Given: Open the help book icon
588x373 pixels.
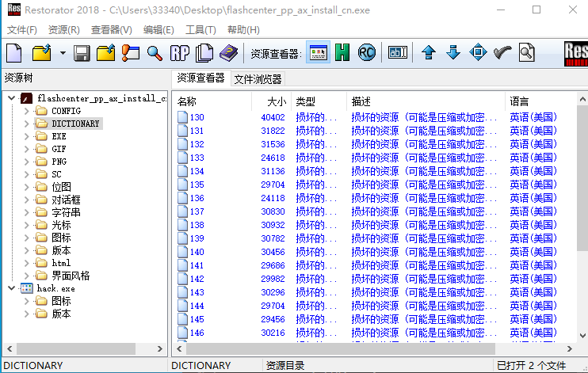Looking at the screenshot, I should (x=229, y=53).
